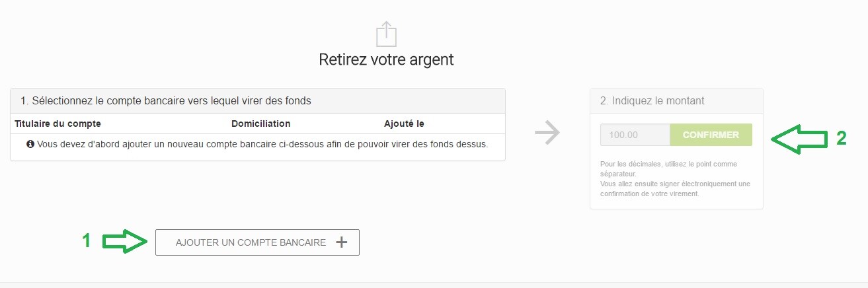Click the step 1 bank account panel header
Viewport: 868px width, 288px height.
[x=258, y=101]
